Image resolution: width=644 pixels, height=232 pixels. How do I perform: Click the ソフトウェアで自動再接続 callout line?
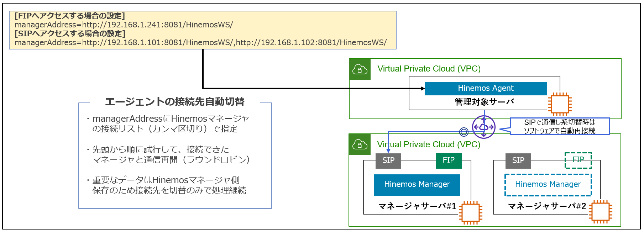[560, 131]
